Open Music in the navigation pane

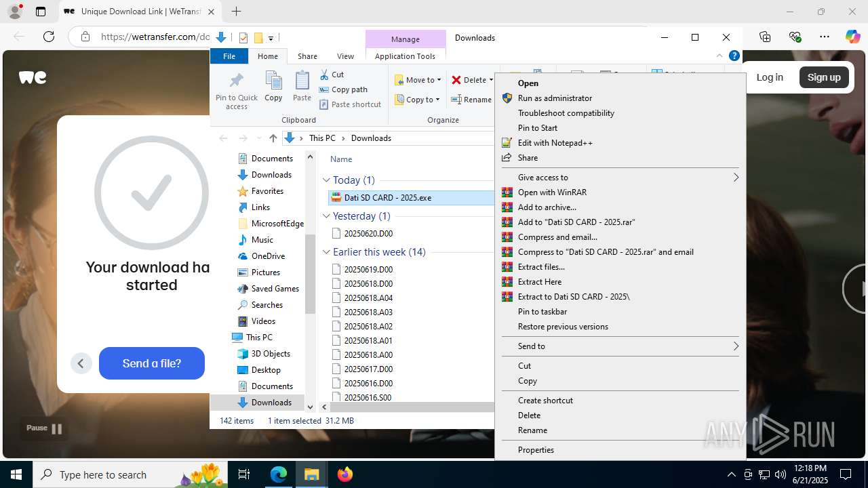[262, 240]
